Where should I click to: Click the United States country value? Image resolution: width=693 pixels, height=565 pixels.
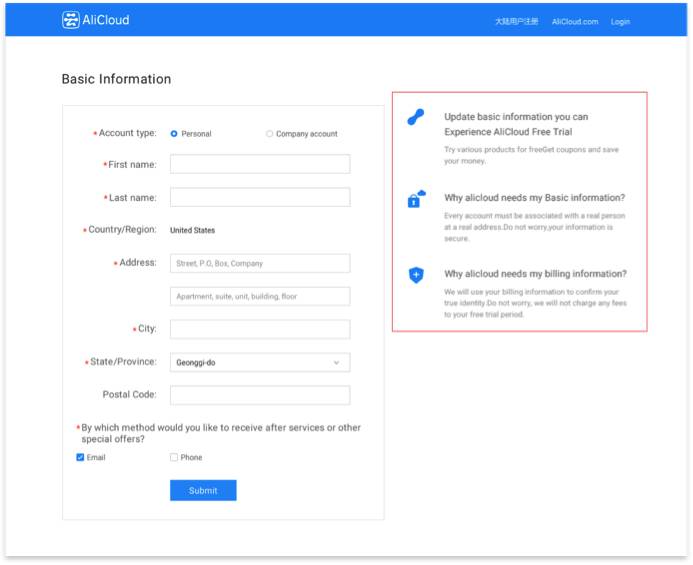[192, 230]
